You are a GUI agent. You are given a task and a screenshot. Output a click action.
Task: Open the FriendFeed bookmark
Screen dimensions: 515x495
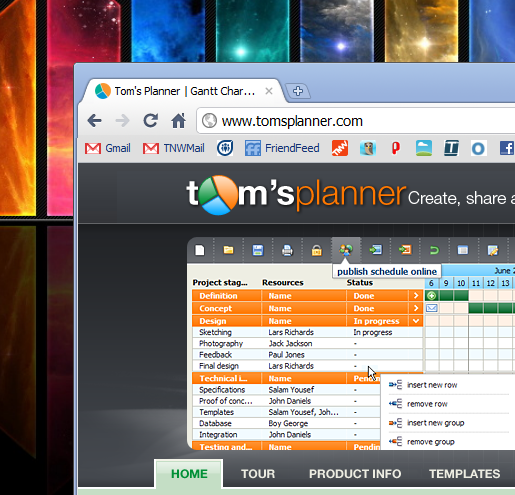(x=282, y=148)
